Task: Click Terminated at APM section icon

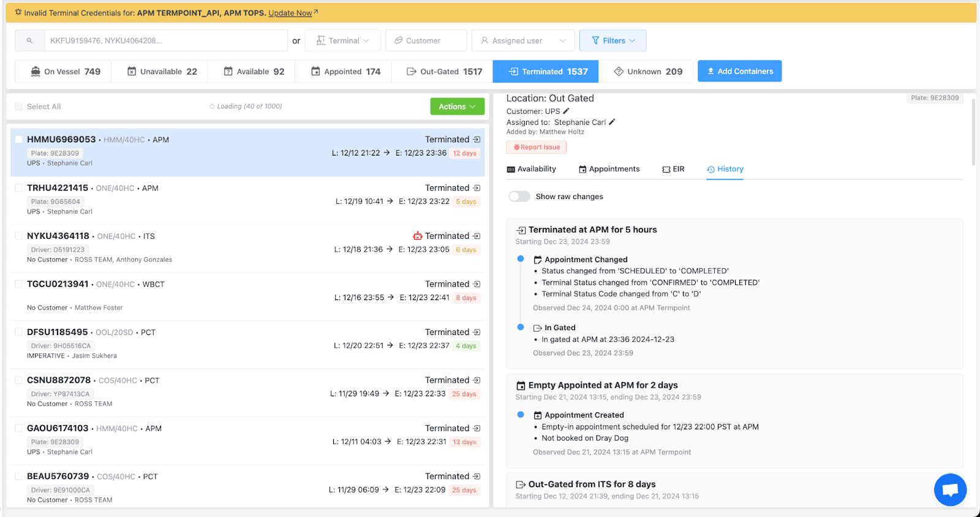Action: pos(521,230)
